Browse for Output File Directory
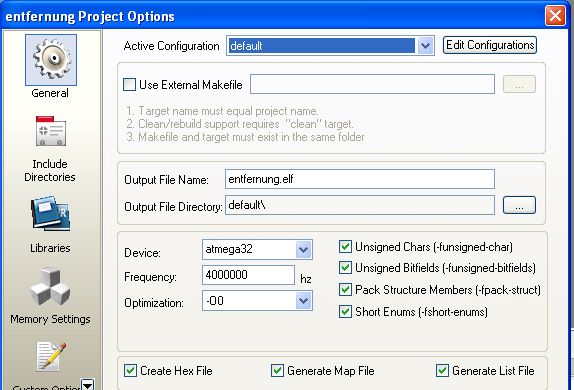This screenshot has width=574, height=390. pyautogui.click(x=519, y=205)
